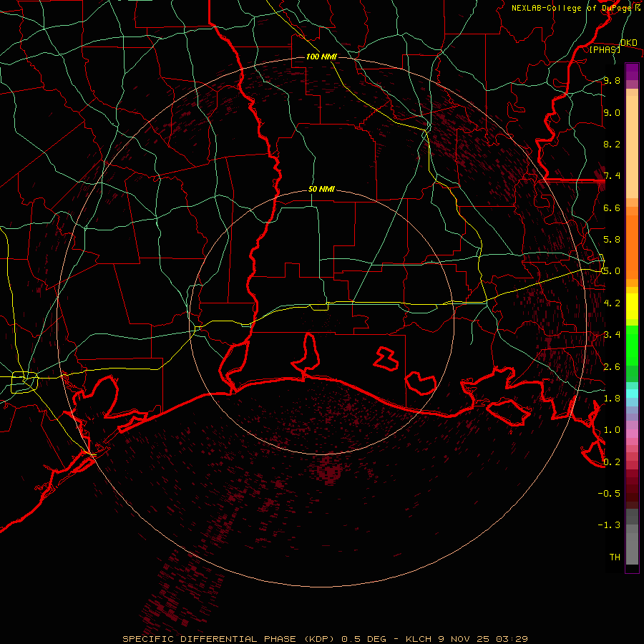Viewport: 644px width, 644px height.
Task: Click the Specific Differential Phase caption text
Action: point(325,639)
